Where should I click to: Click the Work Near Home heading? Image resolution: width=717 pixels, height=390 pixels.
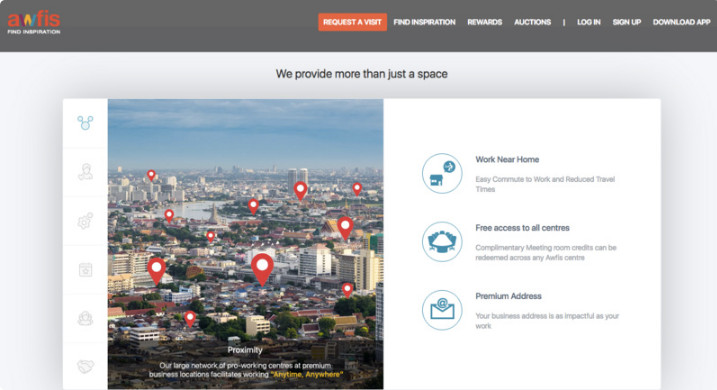click(507, 160)
